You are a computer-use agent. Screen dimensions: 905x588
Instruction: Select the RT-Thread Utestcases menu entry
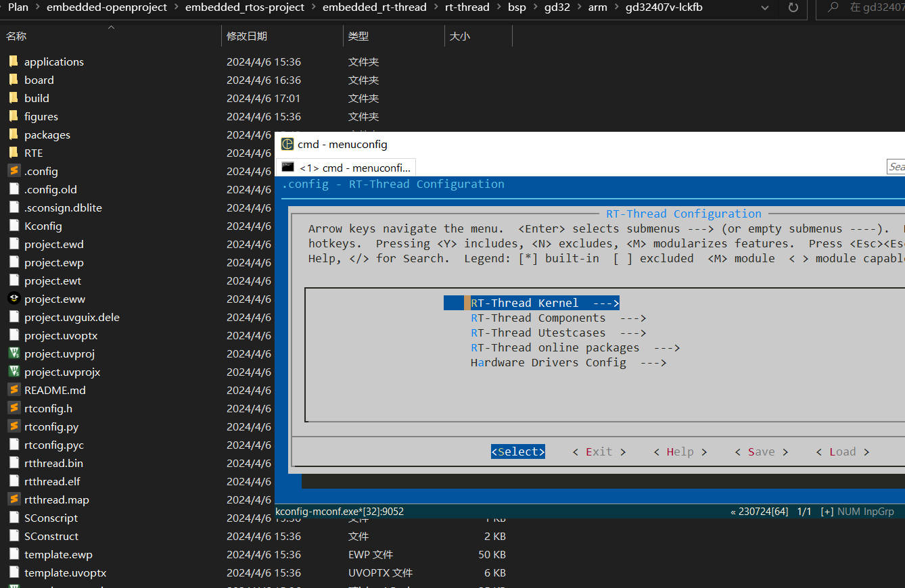pos(558,333)
